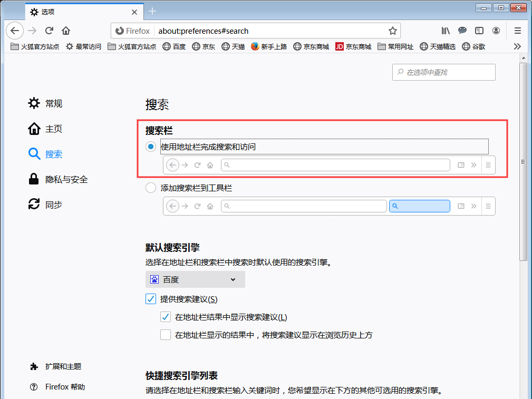The width and height of the screenshot is (532, 399).
Task: Open the Firefox account icon
Action: [x=496, y=31]
